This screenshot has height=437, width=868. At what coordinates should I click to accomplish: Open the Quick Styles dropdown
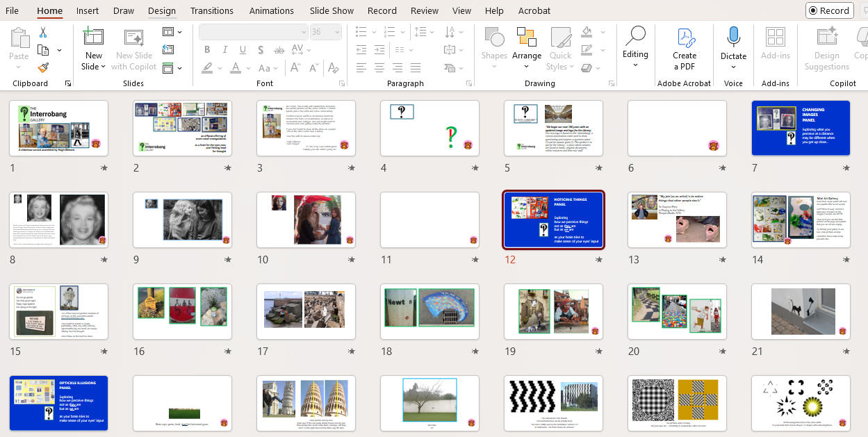pos(559,49)
